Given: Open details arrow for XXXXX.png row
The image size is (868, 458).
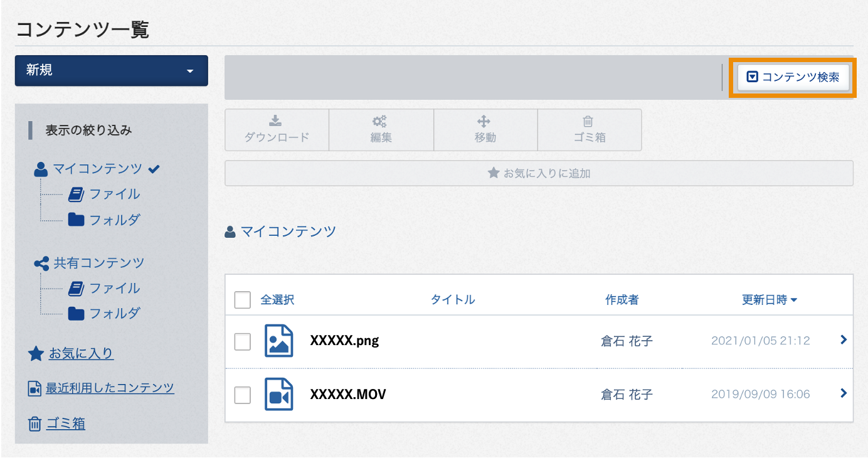Looking at the screenshot, I should tap(844, 340).
